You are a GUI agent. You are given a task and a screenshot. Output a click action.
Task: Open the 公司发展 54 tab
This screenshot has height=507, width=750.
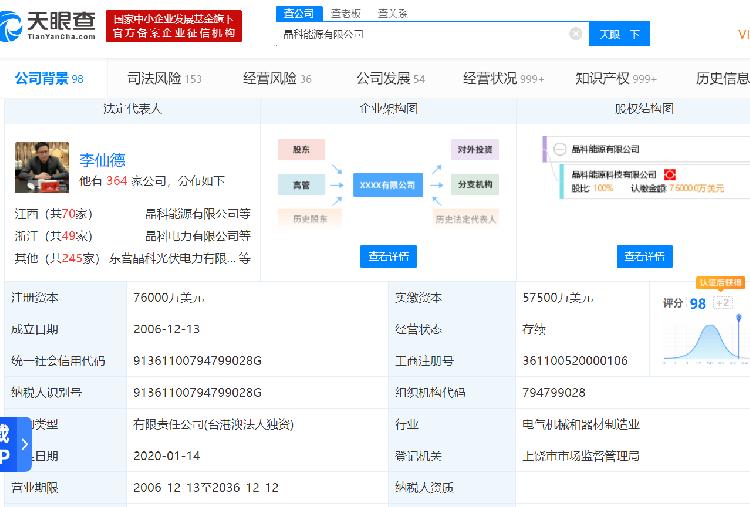tap(391, 78)
